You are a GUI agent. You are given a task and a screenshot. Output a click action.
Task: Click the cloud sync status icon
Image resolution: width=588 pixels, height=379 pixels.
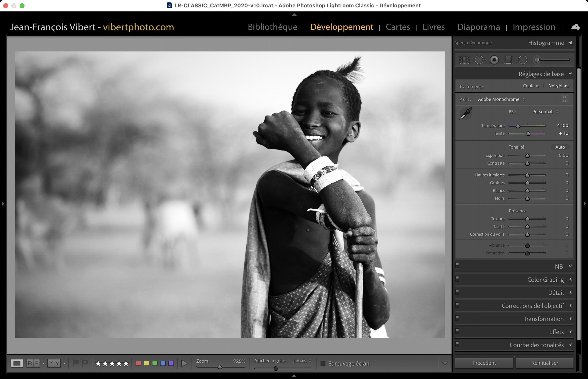tap(575, 27)
